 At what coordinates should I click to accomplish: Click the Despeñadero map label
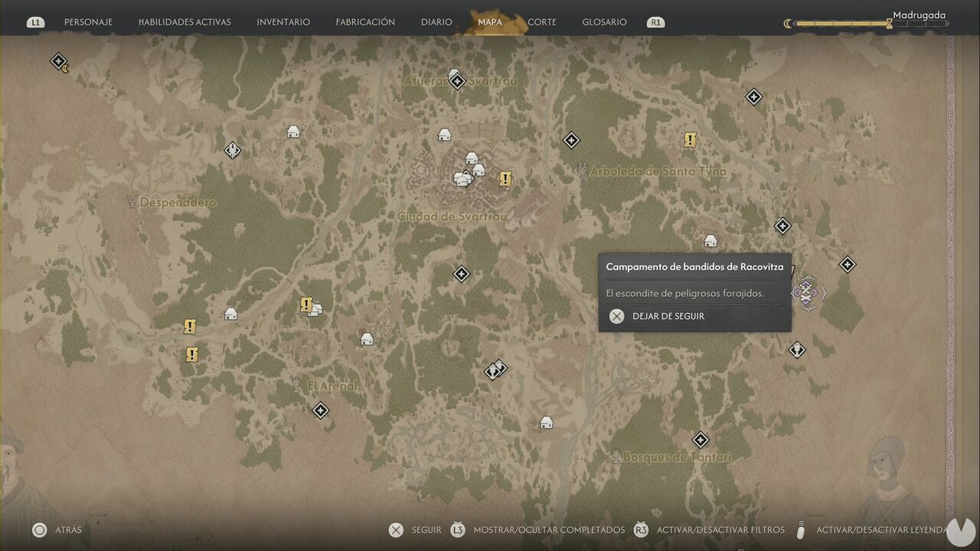[x=178, y=203]
